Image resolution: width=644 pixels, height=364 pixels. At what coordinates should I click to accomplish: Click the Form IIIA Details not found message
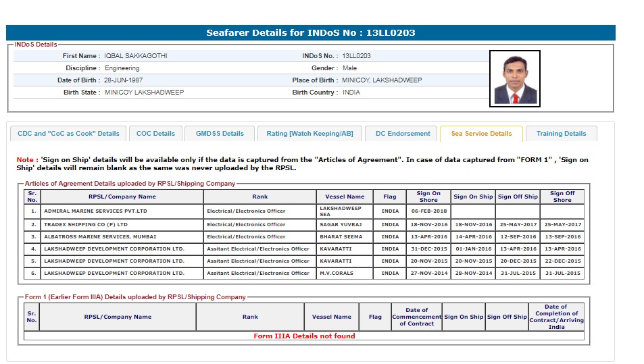(x=304, y=336)
